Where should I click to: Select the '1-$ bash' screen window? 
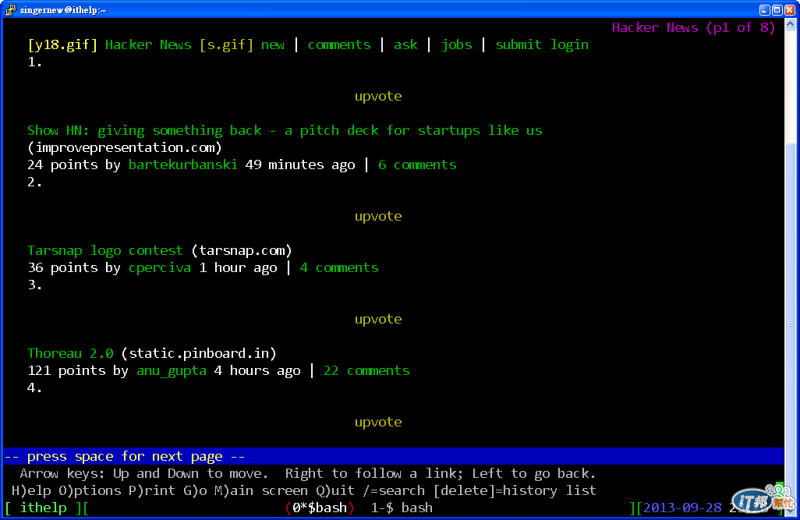click(x=402, y=508)
